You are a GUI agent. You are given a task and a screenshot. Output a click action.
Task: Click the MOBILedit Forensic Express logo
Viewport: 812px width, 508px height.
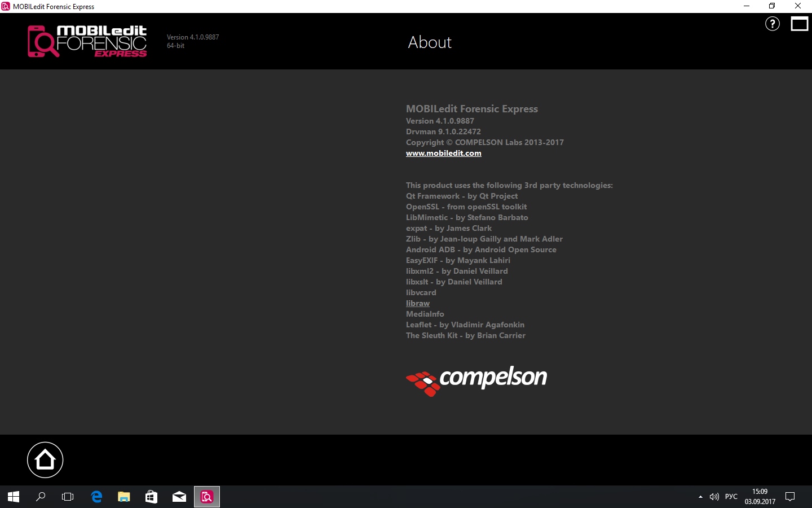coord(87,41)
